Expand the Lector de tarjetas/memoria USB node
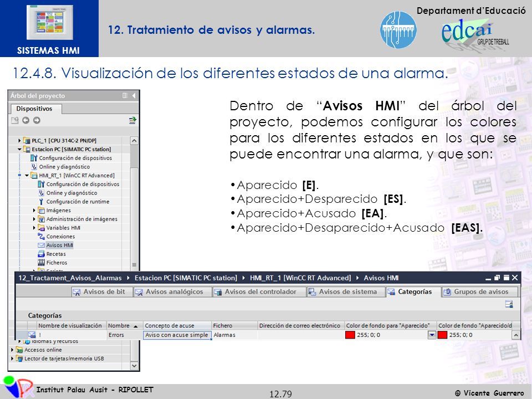Viewport: 532px width, 399px height. (x=12, y=359)
